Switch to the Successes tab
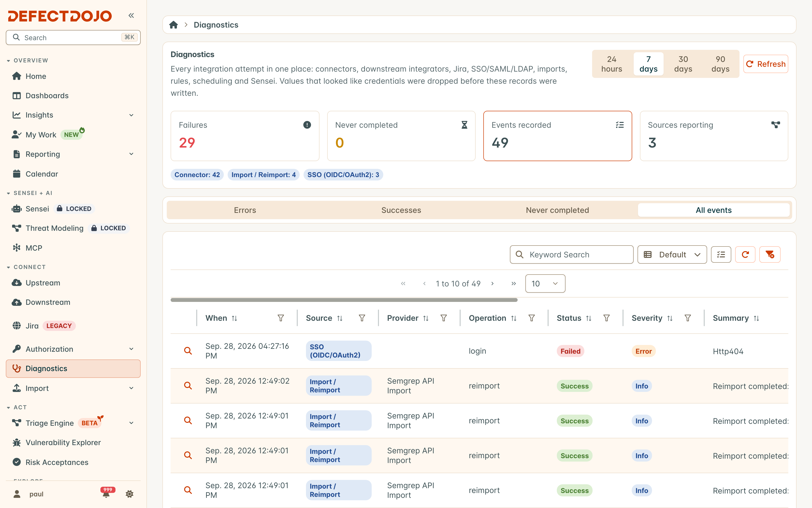The height and width of the screenshot is (508, 812). [401, 210]
